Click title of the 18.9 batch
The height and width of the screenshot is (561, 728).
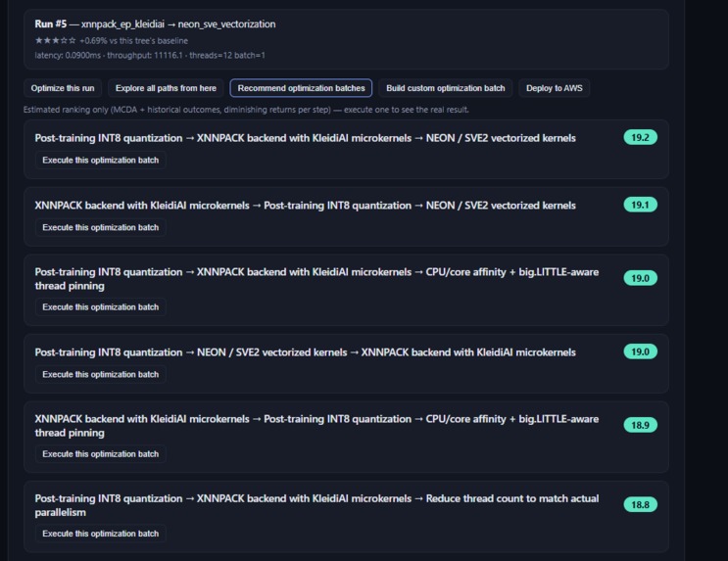coord(316,426)
